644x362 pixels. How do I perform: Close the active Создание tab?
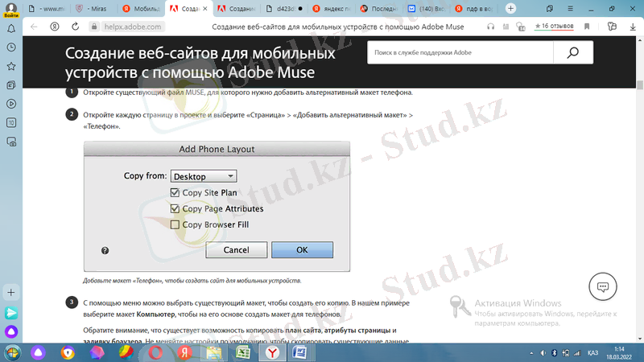(205, 9)
